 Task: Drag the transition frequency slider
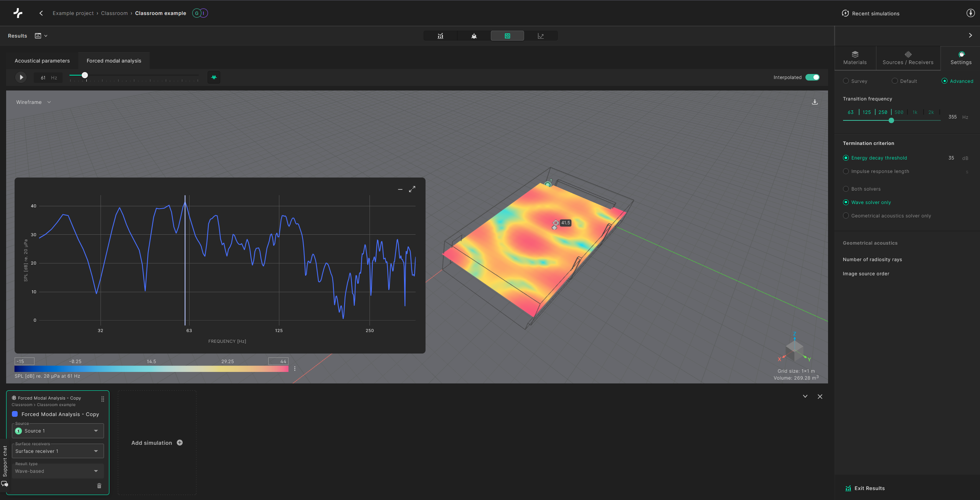coord(891,122)
